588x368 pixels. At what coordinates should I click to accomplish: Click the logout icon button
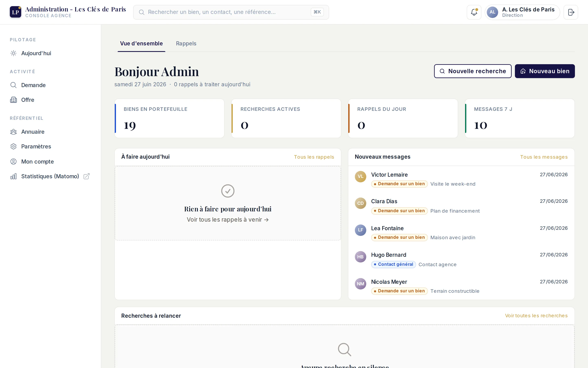click(x=571, y=12)
